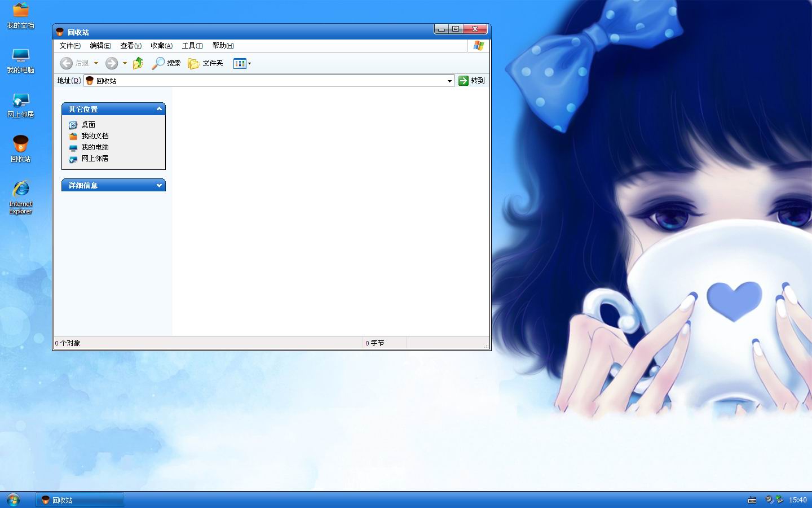This screenshot has height=508, width=812.
Task: Open the 文件(F) menu
Action: point(70,46)
